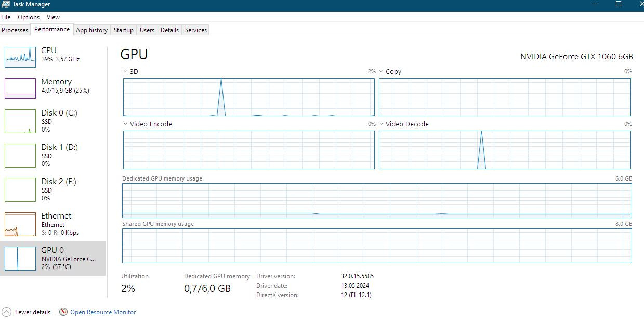Open the Options menu

tap(29, 17)
